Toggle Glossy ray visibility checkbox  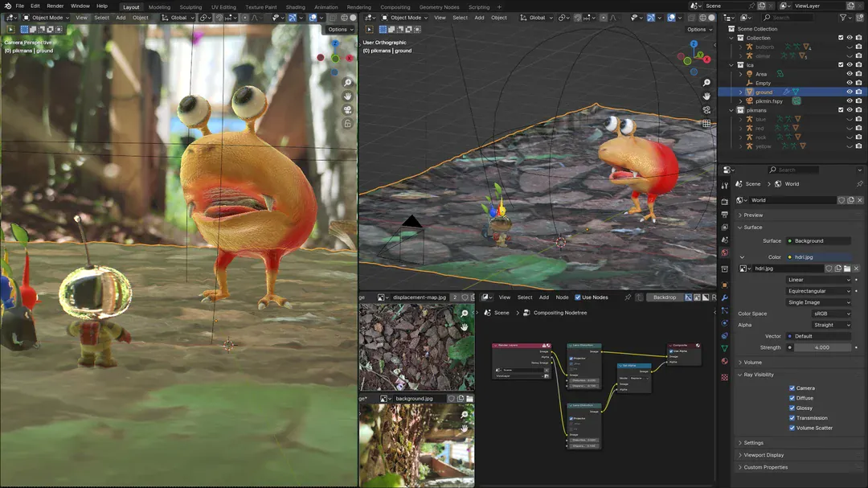pos(792,408)
